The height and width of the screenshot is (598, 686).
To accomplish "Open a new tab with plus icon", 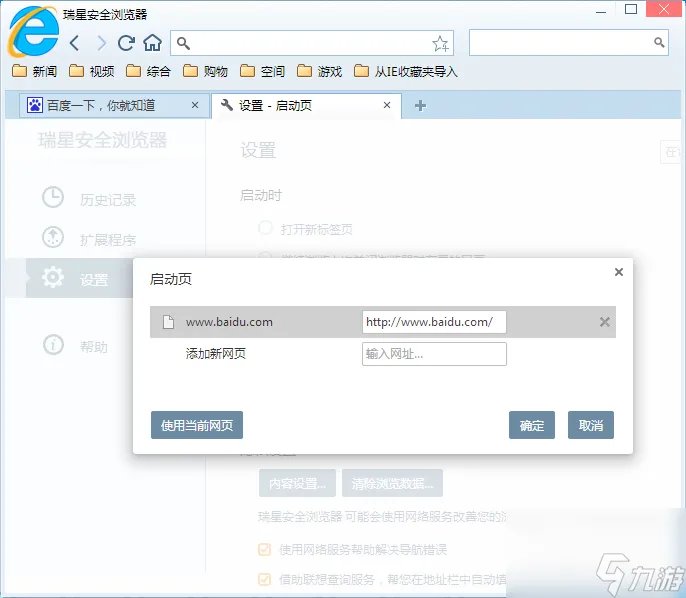I will (x=420, y=105).
